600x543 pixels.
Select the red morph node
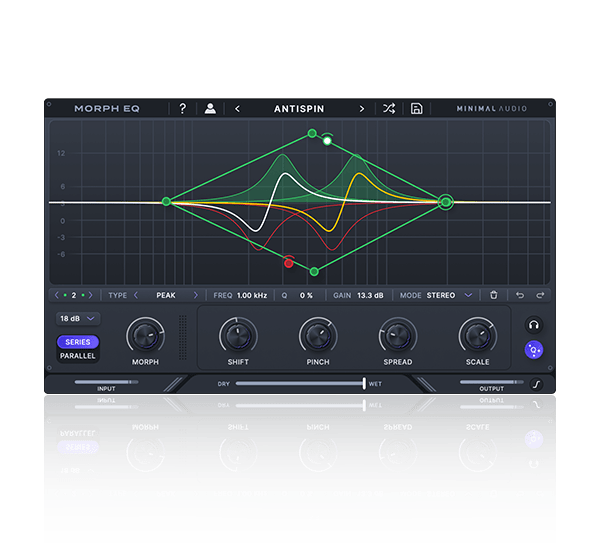click(x=289, y=263)
